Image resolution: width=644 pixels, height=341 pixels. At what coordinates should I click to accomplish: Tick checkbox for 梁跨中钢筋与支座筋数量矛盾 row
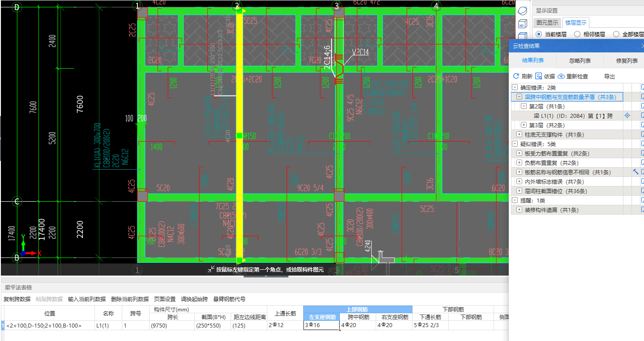[642, 97]
